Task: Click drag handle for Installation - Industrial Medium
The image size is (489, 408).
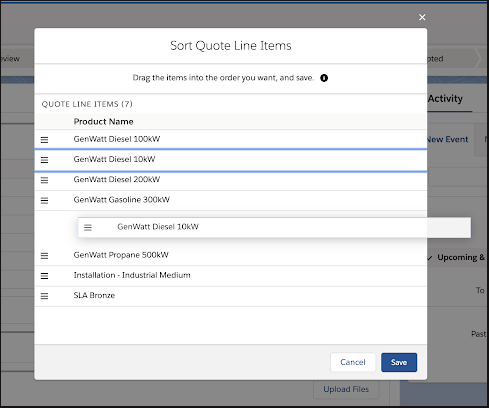Action: pyautogui.click(x=44, y=276)
